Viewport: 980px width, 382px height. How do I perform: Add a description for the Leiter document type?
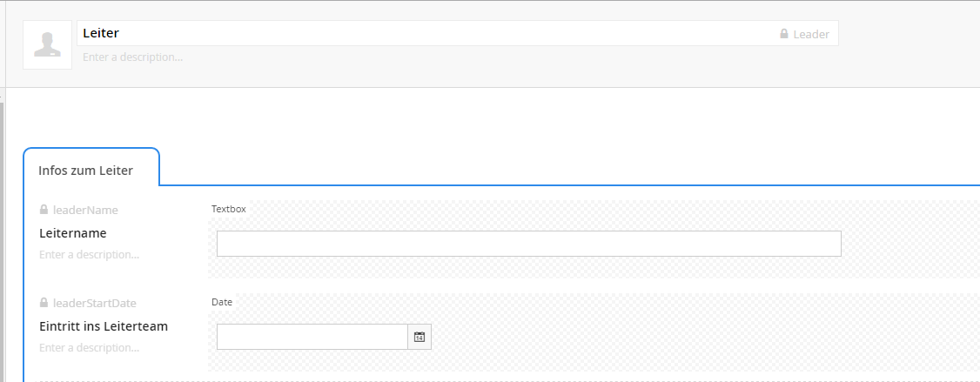[133, 57]
